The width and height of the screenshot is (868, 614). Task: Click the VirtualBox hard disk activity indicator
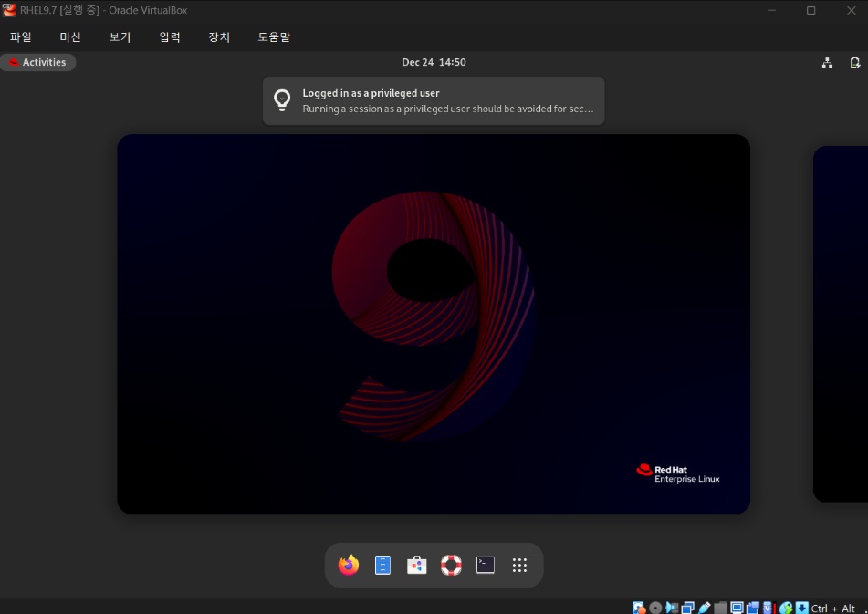point(639,608)
